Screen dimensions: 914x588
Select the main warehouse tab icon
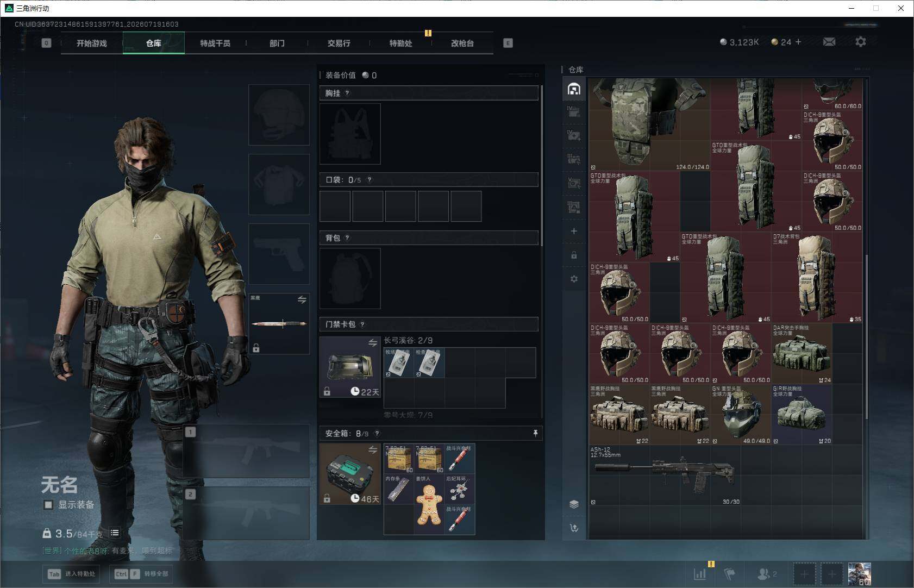pyautogui.click(x=574, y=89)
